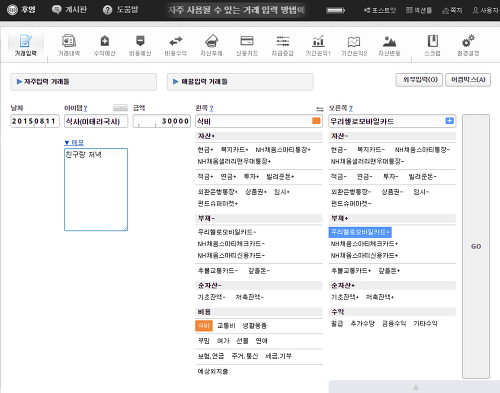This screenshot has height=393, width=500.
Task: Click the 오른쪽 account input showing 우리헬로모바일카드
Action: coord(392,121)
